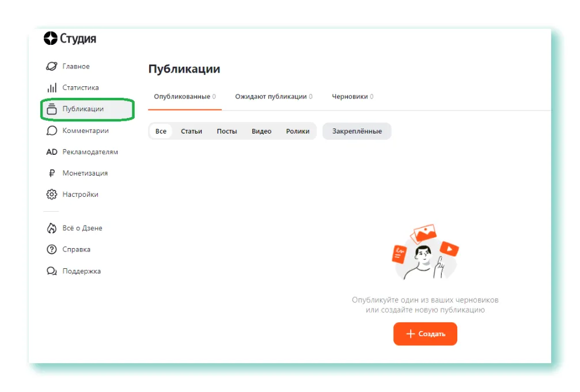Click the question mark Справка icon
The image size is (580, 392).
coord(52,249)
